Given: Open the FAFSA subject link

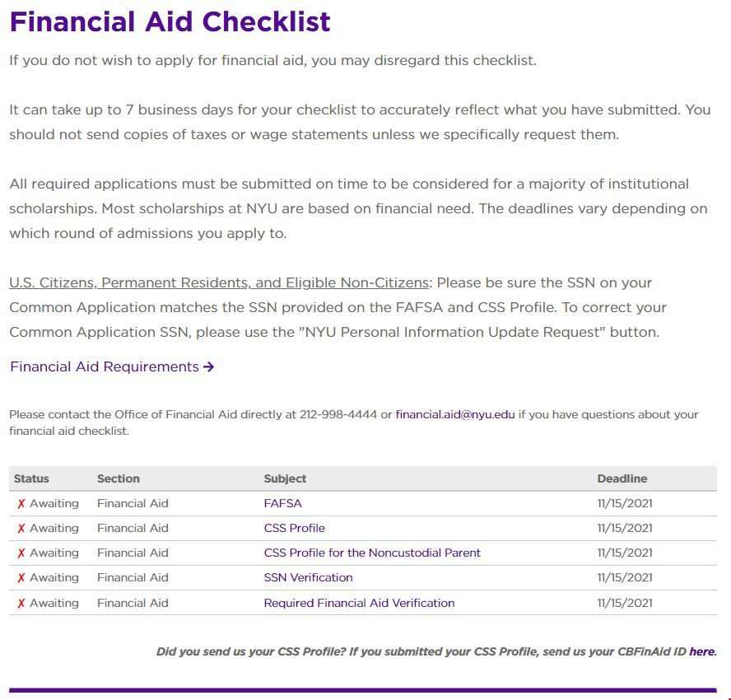Looking at the screenshot, I should click(282, 503).
